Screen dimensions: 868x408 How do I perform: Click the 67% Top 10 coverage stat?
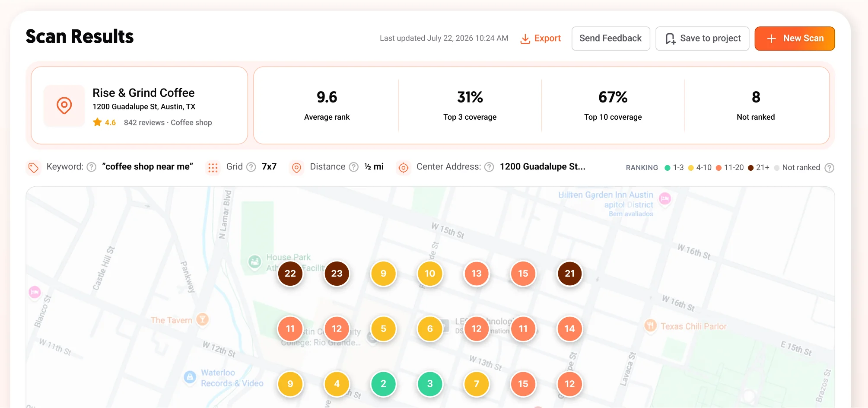[613, 105]
